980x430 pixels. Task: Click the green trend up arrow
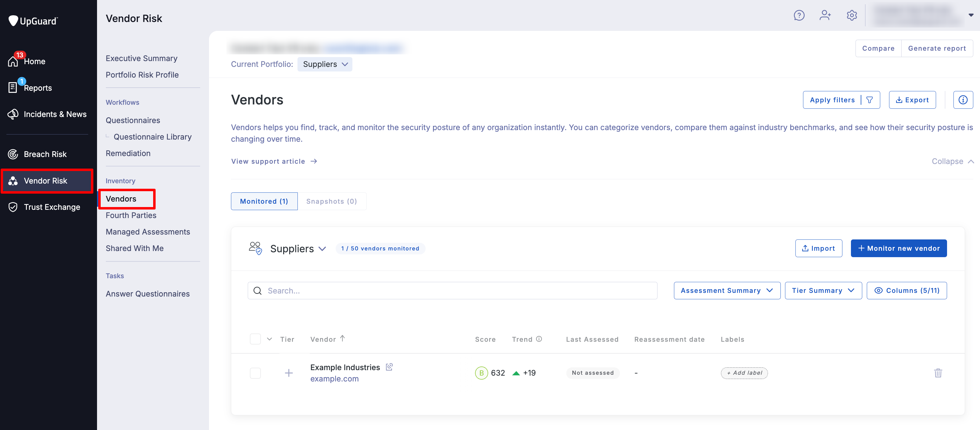tap(516, 373)
